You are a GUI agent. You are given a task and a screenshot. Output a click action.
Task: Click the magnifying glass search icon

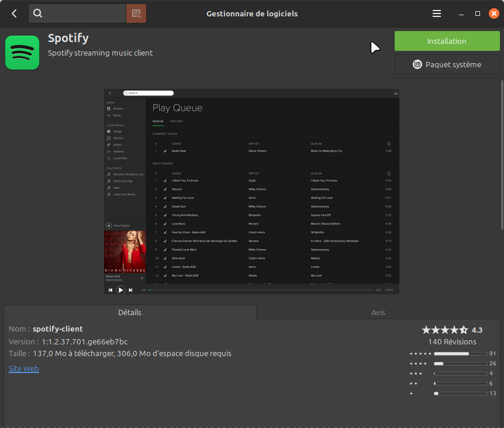click(38, 13)
